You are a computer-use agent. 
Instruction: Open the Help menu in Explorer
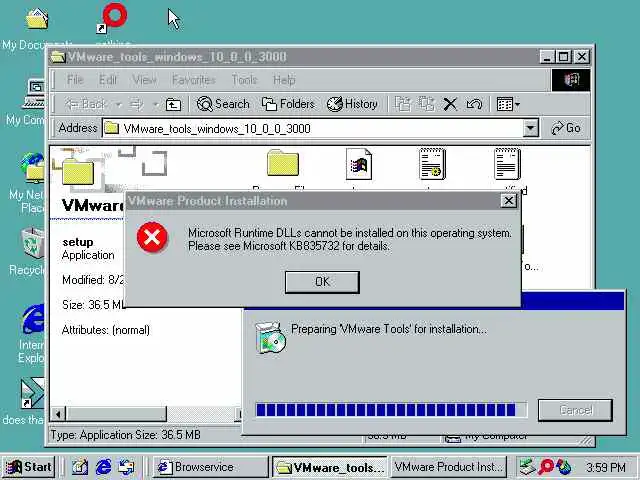[x=284, y=80]
